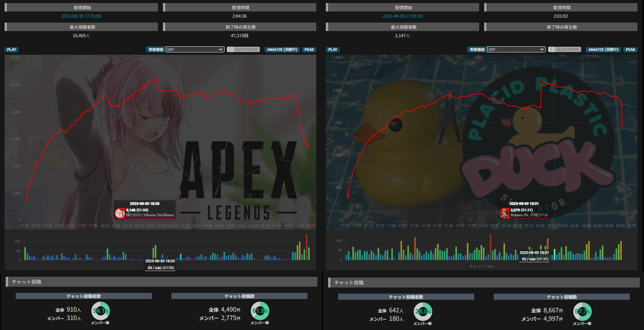Image resolution: width=644 pixels, height=330 pixels.
Task: Select the total chat count 4,490件
Action: 231,310
